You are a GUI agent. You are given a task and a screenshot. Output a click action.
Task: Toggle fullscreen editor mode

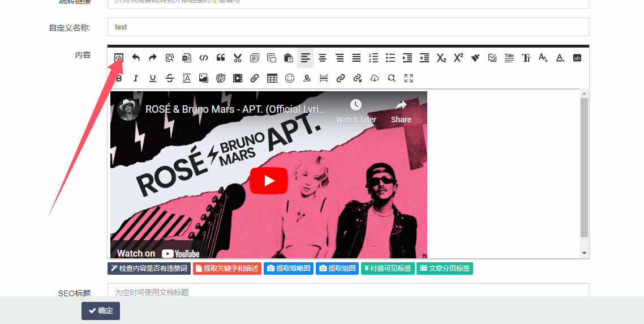pyautogui.click(x=409, y=78)
